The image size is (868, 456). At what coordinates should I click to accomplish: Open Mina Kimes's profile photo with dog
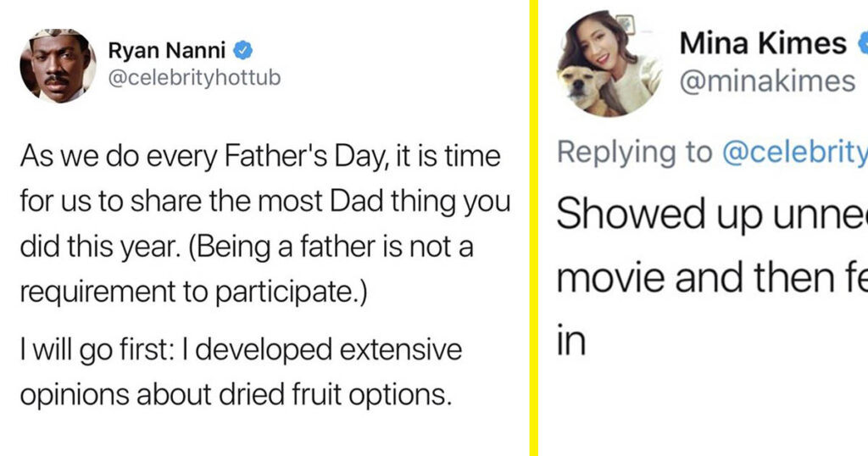pyautogui.click(x=609, y=63)
